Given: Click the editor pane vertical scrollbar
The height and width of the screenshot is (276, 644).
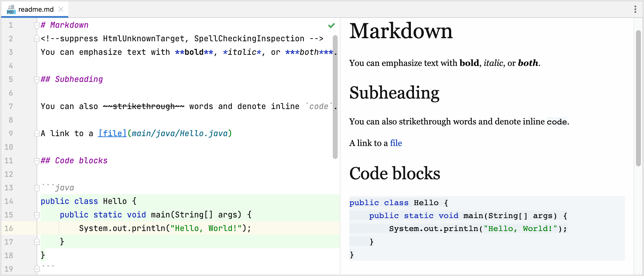Looking at the screenshot, I should pyautogui.click(x=335, y=97).
